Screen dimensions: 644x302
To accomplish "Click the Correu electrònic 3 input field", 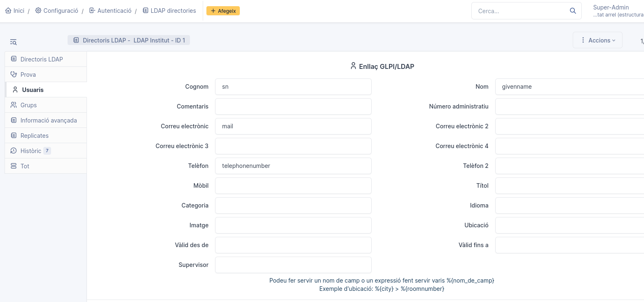I will tap(293, 146).
